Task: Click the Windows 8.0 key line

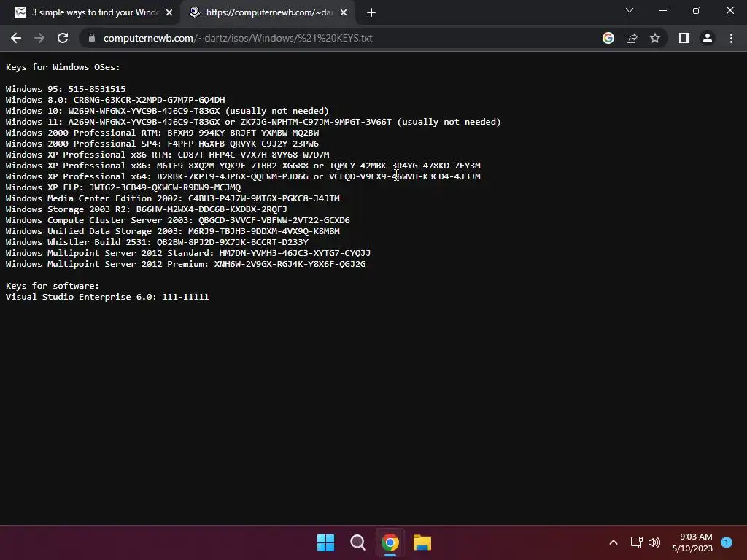Action: coord(115,100)
